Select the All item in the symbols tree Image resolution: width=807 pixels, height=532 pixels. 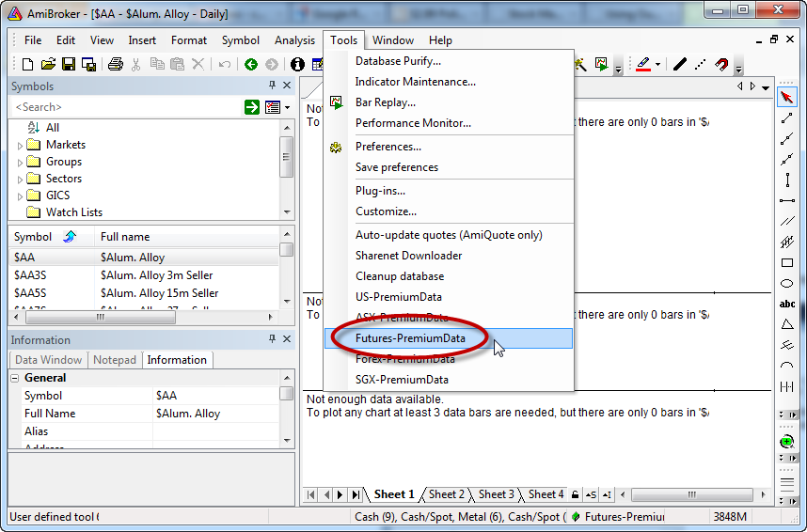[53, 128]
